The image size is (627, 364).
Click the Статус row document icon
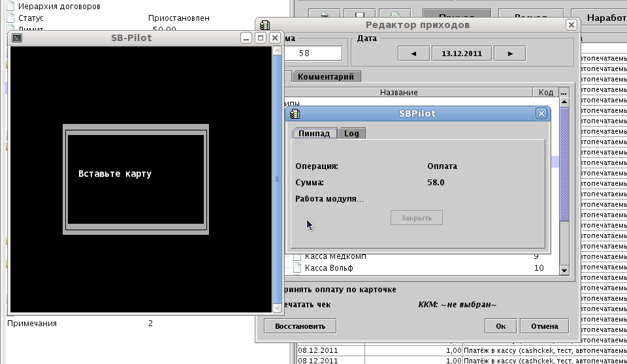pyautogui.click(x=10, y=18)
